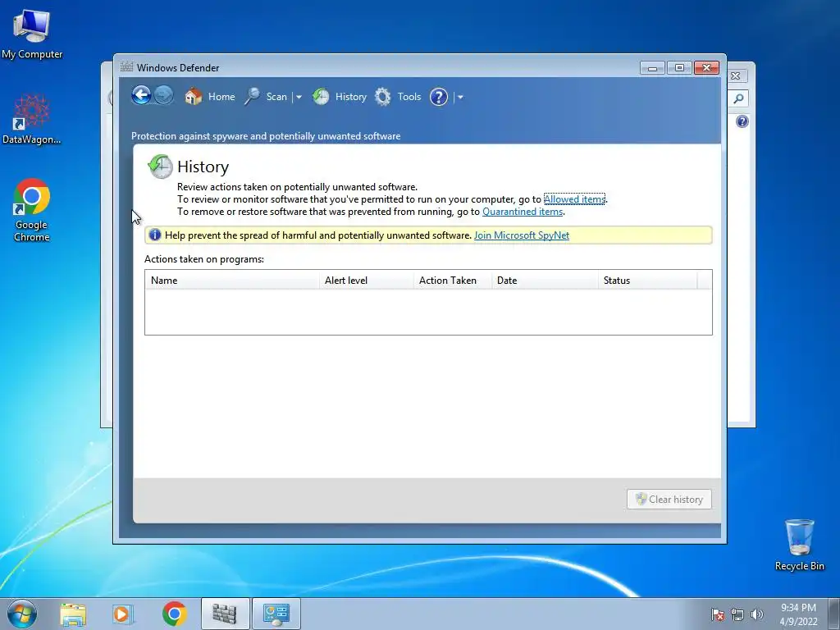Click the Tools toolbar label
840x630 pixels.
409,97
